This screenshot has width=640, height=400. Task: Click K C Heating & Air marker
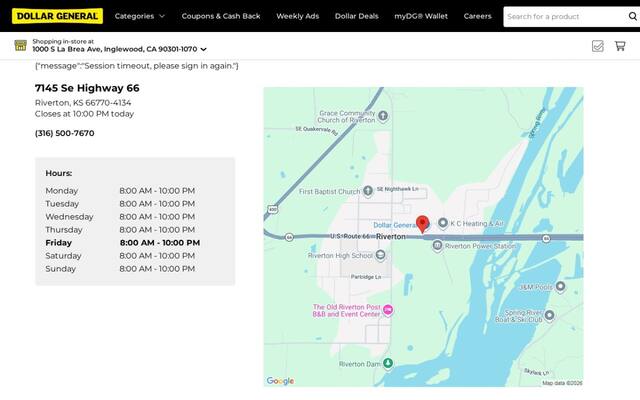(443, 223)
